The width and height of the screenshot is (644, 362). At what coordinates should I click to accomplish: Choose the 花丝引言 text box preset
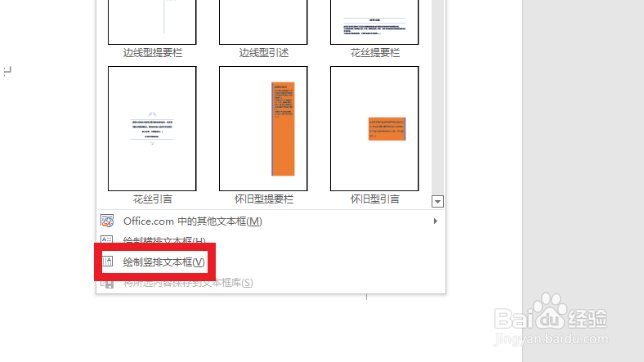pos(152,128)
